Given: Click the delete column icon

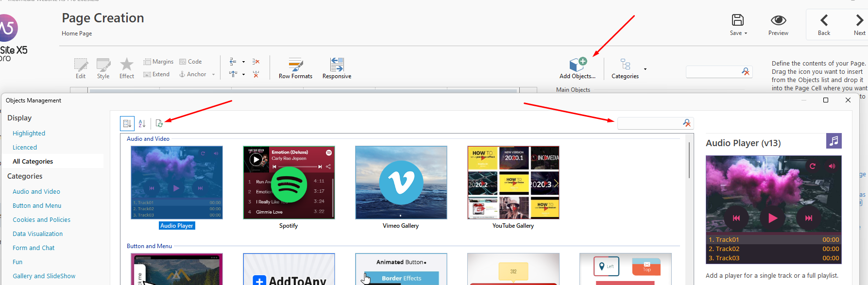Looking at the screenshot, I should pyautogui.click(x=256, y=74).
